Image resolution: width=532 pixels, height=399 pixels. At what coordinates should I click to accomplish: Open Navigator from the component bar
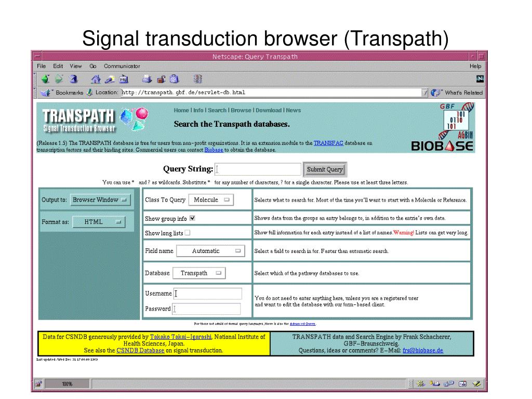[421, 384]
